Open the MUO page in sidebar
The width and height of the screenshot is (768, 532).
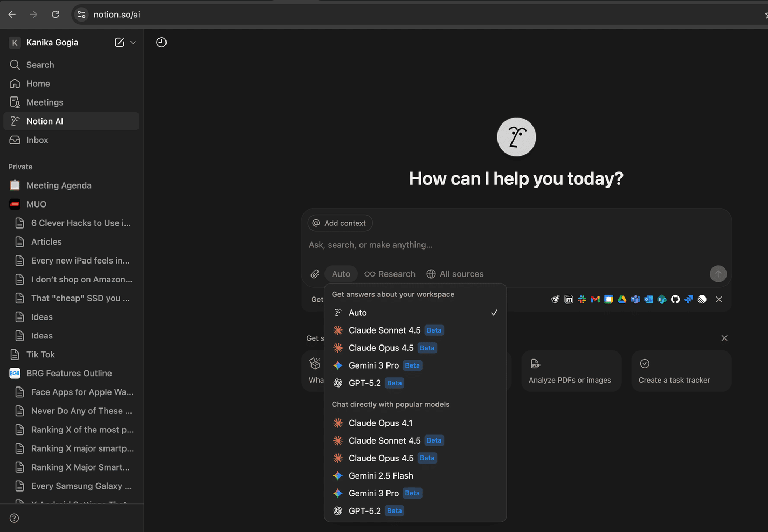tap(71, 204)
